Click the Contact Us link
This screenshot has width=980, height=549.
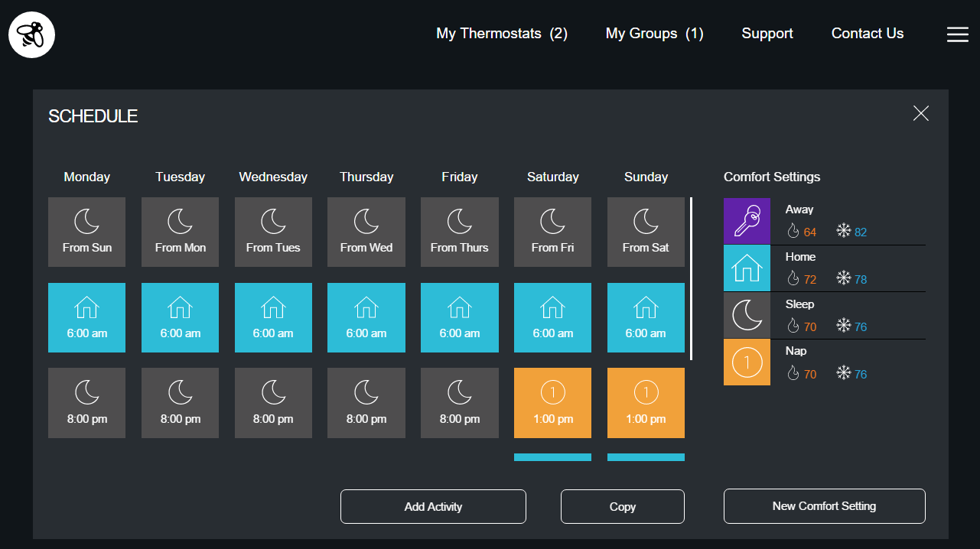pos(867,34)
